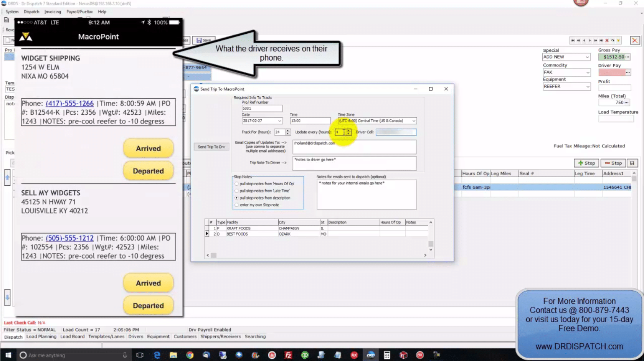This screenshot has width=644, height=361.
Task: Tap the (417)-555-1266 phone link
Action: click(x=69, y=104)
